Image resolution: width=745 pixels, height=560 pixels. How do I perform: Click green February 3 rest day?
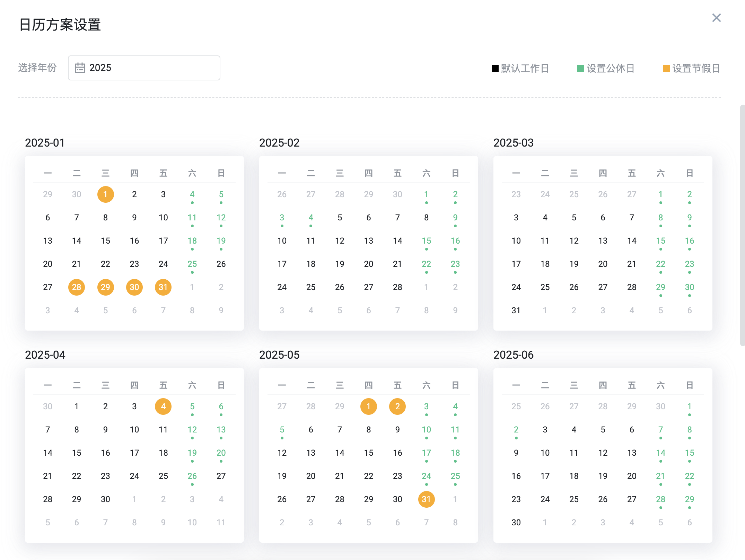pos(282,218)
